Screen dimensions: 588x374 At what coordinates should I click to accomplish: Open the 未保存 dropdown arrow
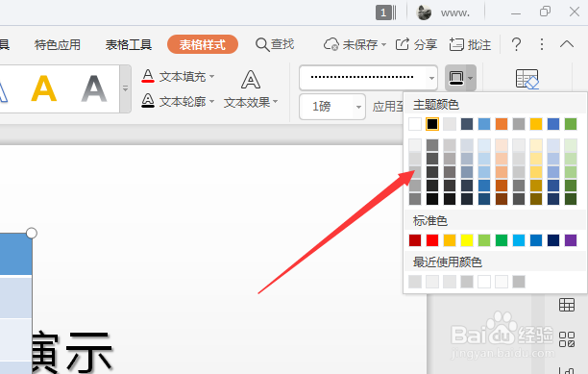coord(383,44)
